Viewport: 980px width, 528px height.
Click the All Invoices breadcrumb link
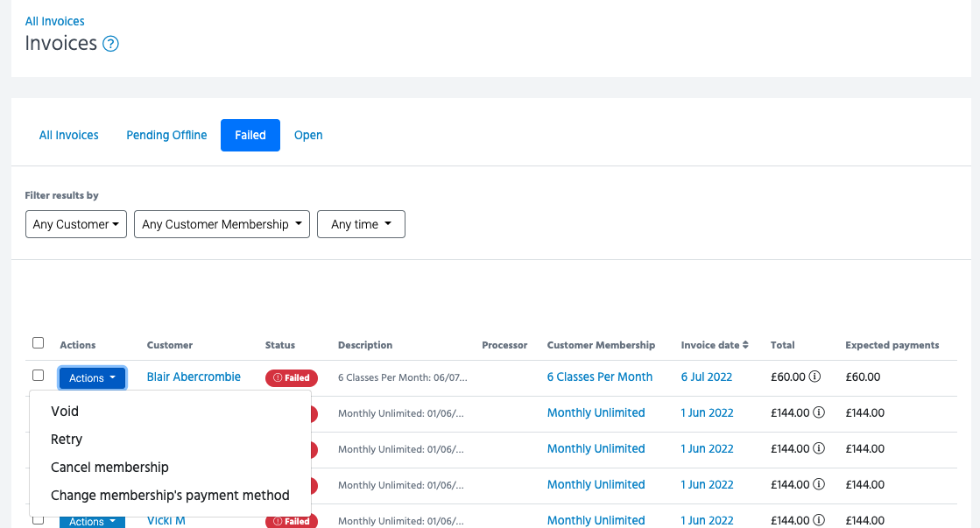pyautogui.click(x=54, y=21)
